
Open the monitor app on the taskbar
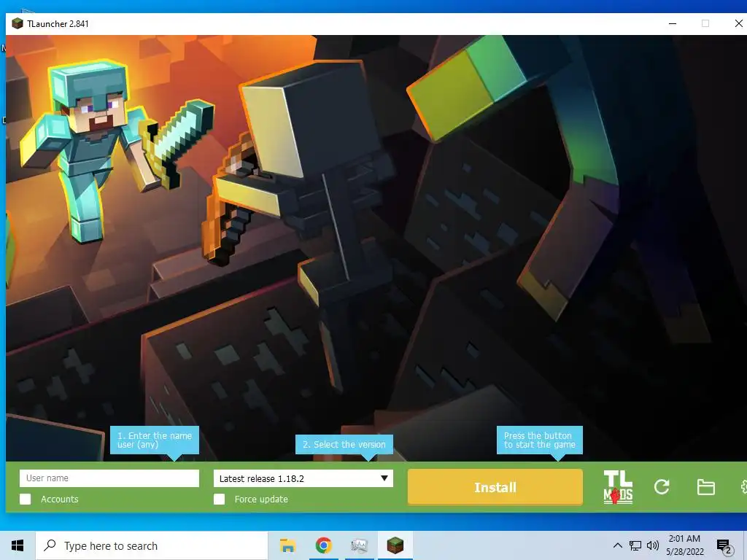click(359, 545)
